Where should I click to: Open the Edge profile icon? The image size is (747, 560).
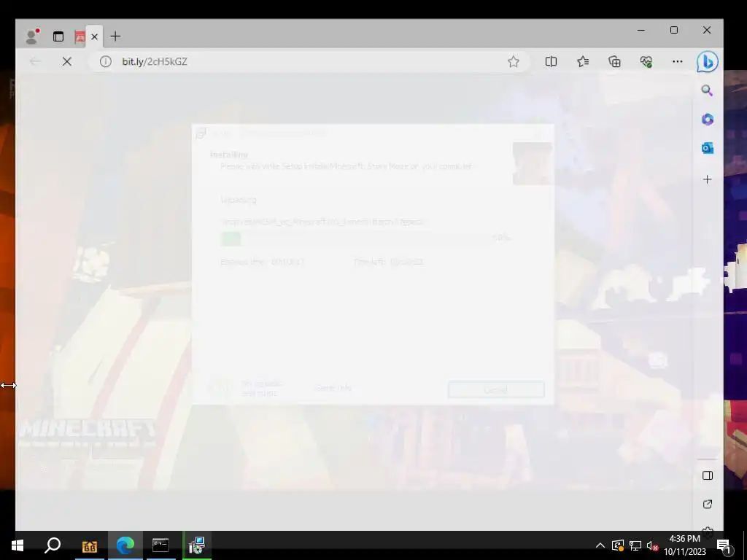(32, 36)
